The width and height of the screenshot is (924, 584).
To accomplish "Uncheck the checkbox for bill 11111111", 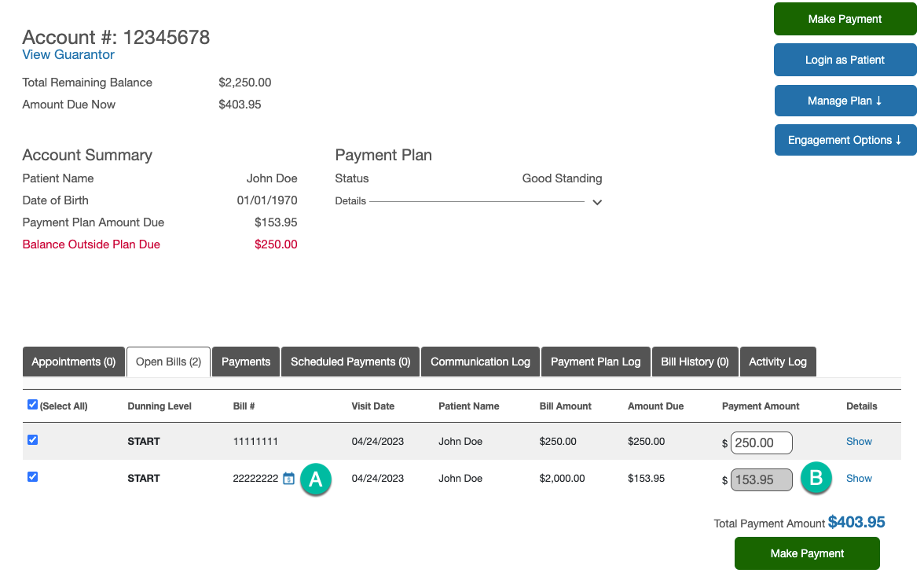I will coord(32,439).
